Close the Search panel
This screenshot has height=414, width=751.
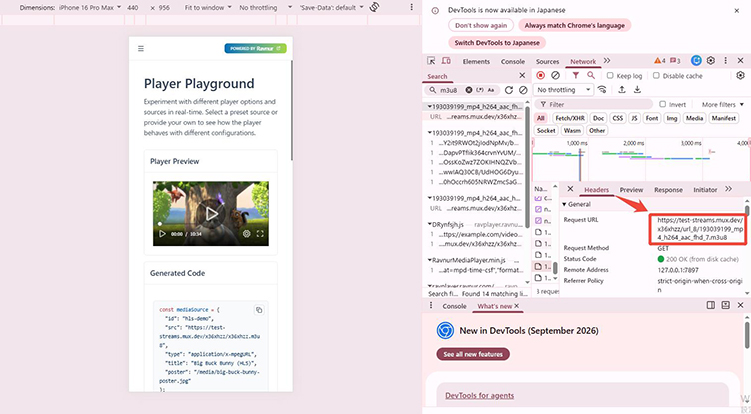pos(522,75)
